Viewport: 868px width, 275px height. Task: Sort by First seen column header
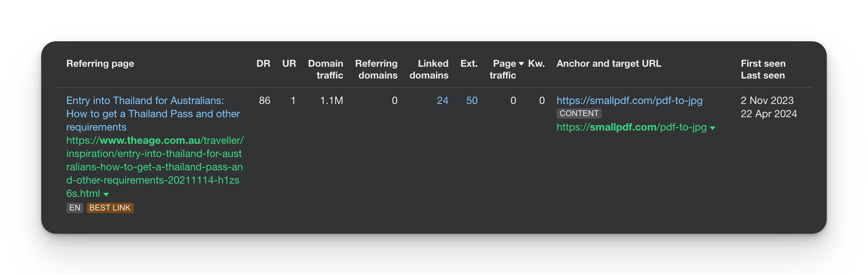pos(763,63)
